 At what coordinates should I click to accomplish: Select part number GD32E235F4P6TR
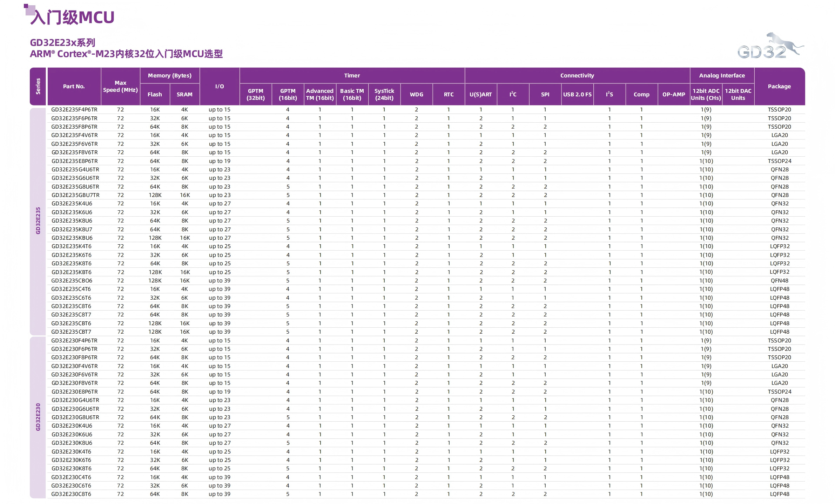74,110
